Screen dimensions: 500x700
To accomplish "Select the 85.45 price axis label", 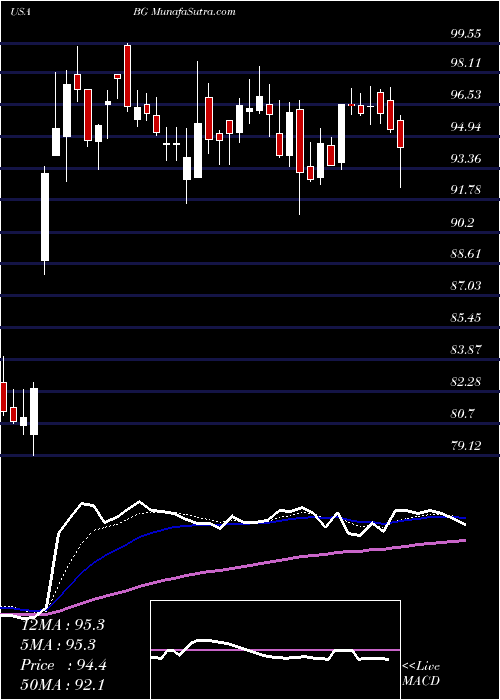I will (466, 317).
